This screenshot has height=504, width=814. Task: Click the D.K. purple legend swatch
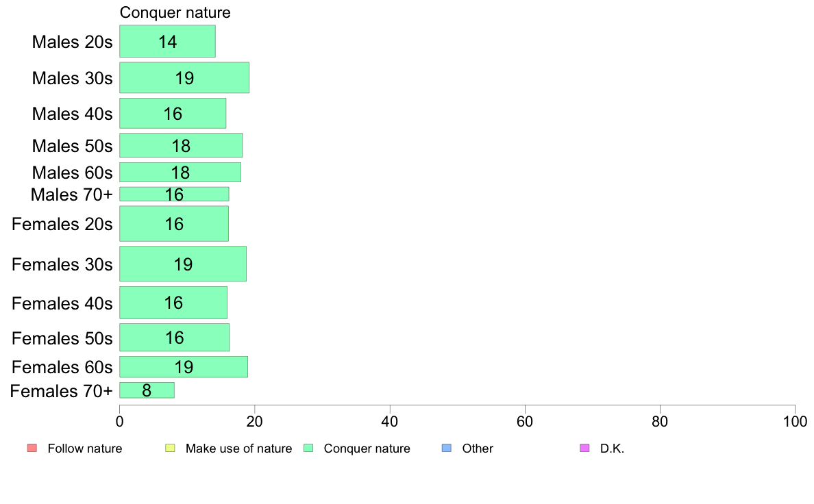tap(584, 448)
